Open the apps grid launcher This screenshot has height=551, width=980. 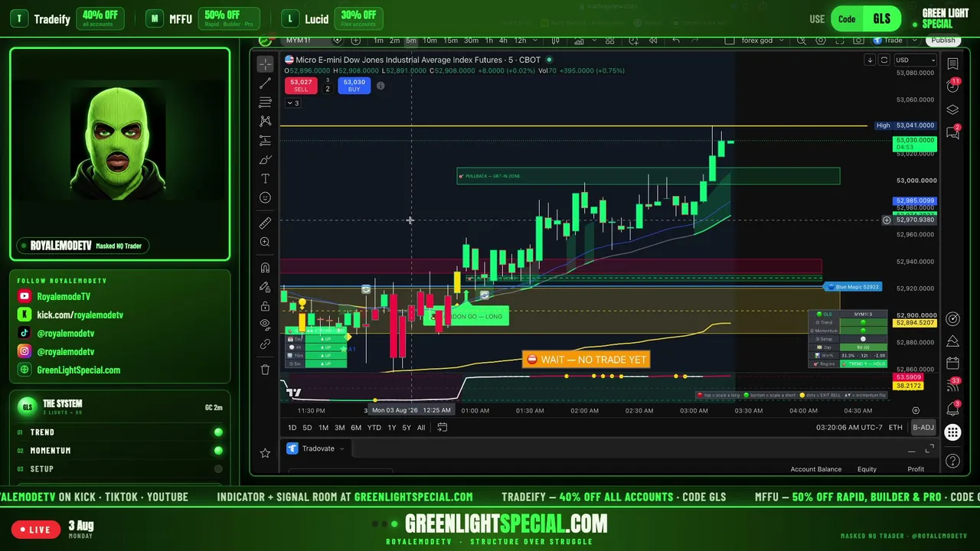tap(952, 432)
